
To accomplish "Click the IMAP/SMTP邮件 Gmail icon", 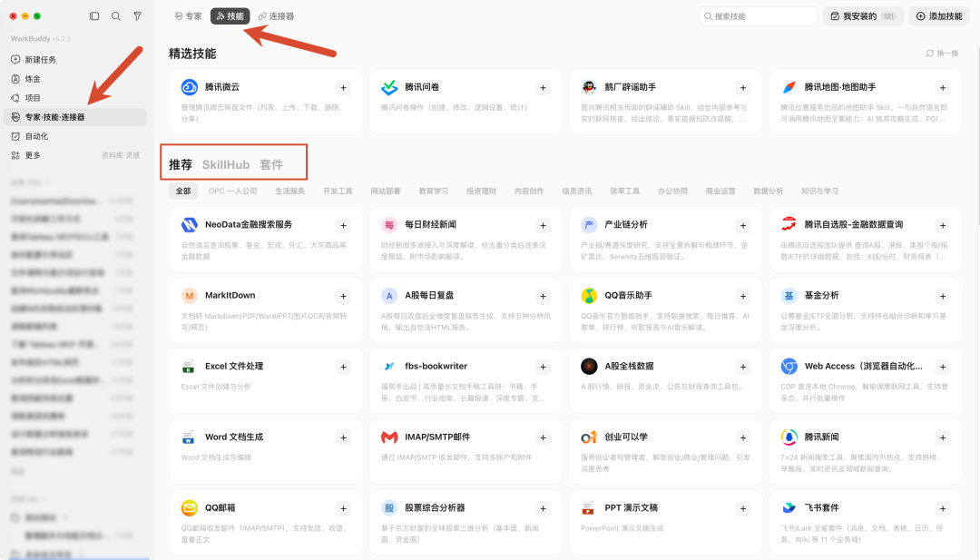I will [389, 437].
